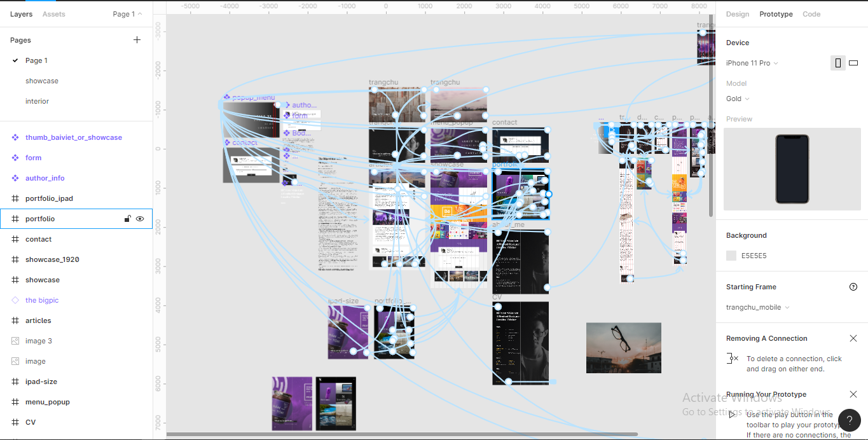Toggle the lock icon on portfolio layer
Screen dimensions: 868x440
[x=127, y=219]
